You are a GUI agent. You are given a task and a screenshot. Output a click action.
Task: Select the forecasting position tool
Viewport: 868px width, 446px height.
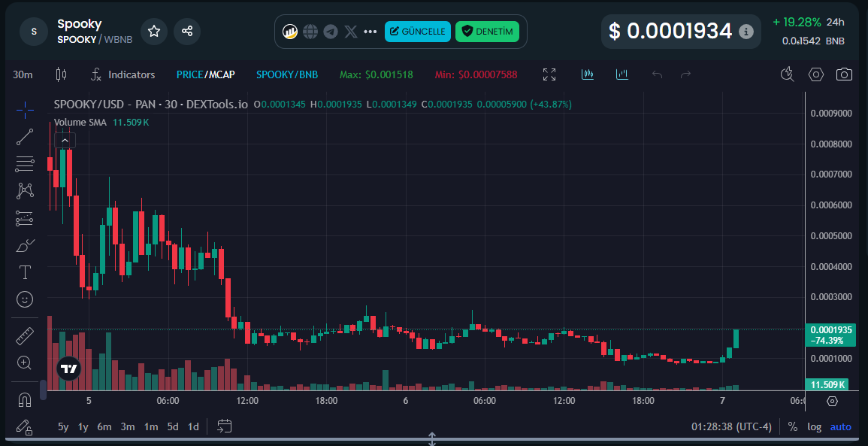(25, 218)
